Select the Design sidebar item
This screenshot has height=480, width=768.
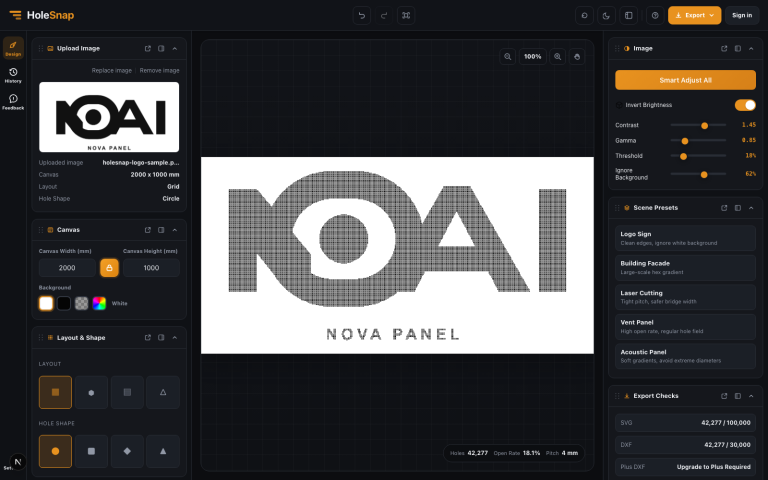click(x=13, y=48)
